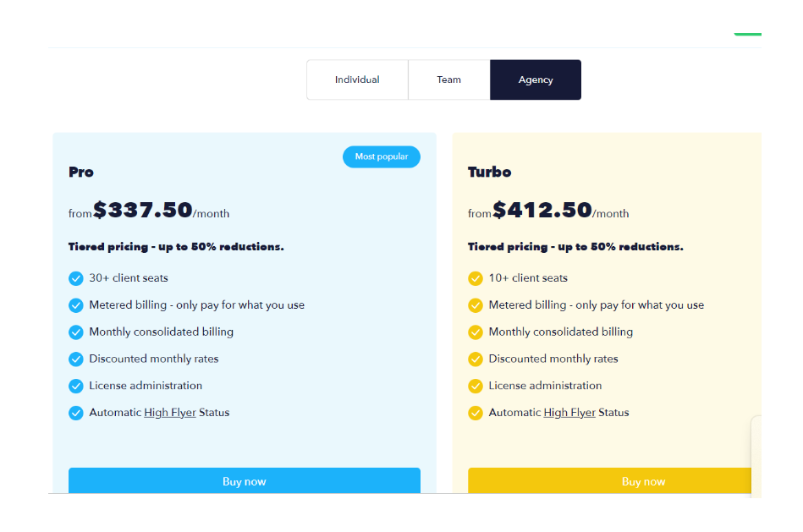Open the Agency pricing tab

(535, 80)
